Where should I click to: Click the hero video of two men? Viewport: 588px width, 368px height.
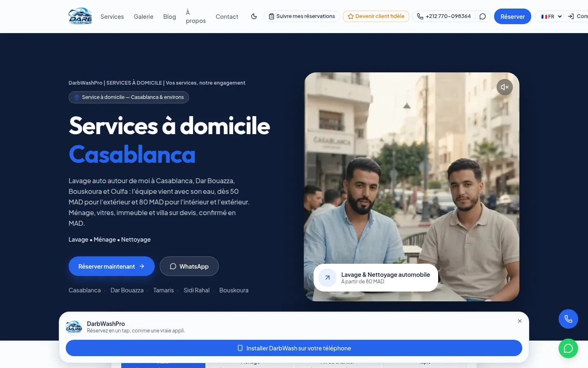click(412, 187)
